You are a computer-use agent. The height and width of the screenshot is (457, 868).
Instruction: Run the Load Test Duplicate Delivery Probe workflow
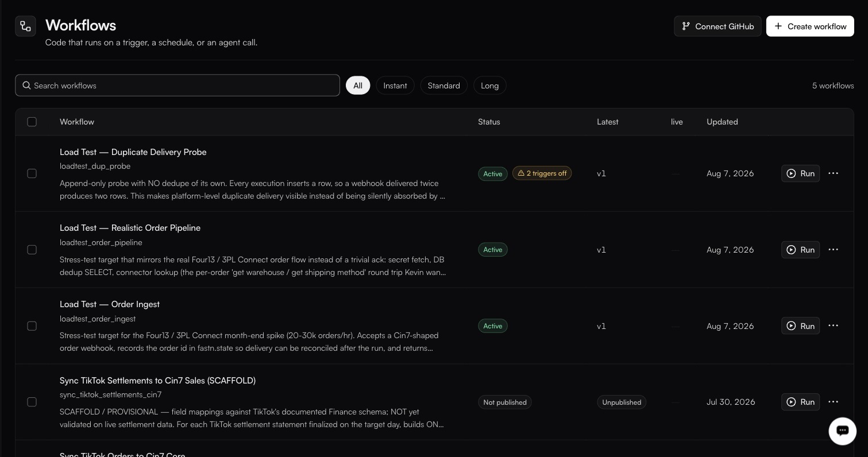(x=800, y=173)
